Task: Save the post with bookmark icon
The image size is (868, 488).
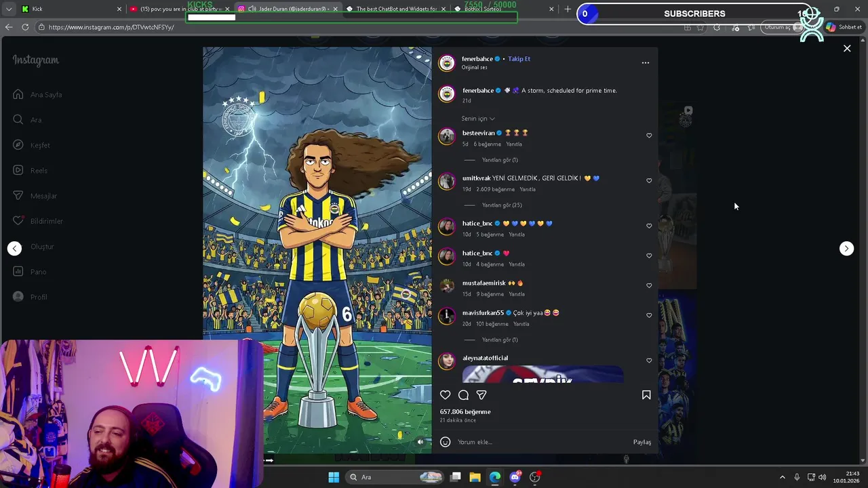Action: click(x=646, y=394)
